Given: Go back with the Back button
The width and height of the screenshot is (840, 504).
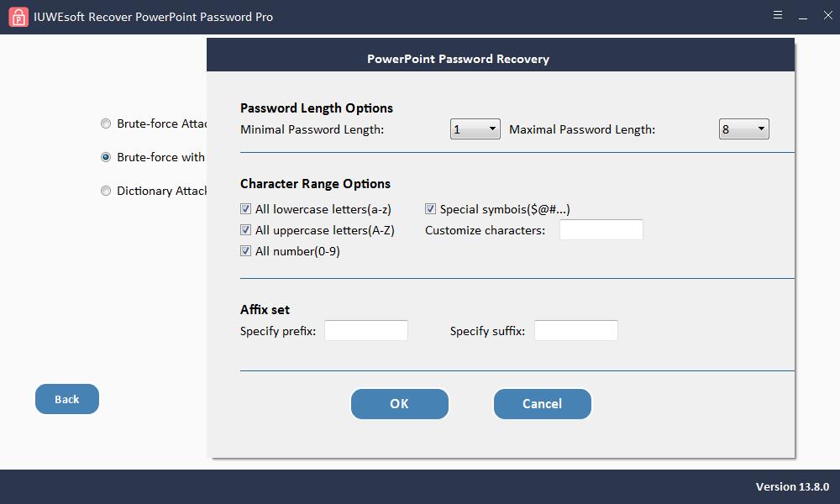Looking at the screenshot, I should [x=67, y=399].
